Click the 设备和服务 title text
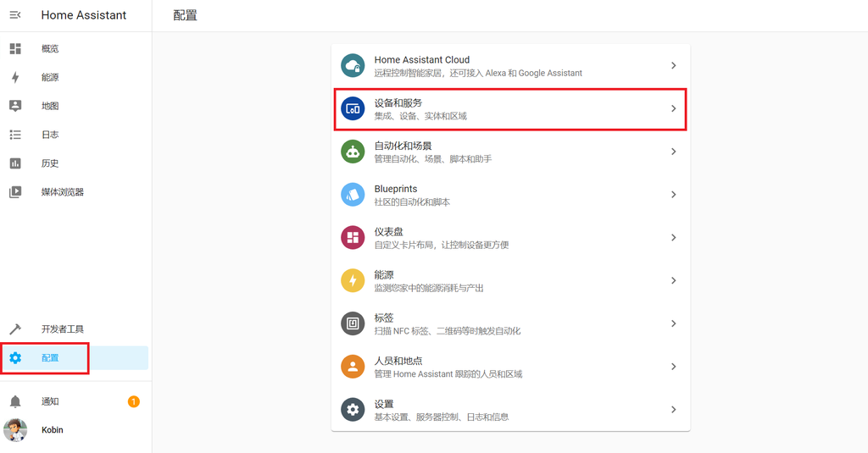 click(x=398, y=103)
